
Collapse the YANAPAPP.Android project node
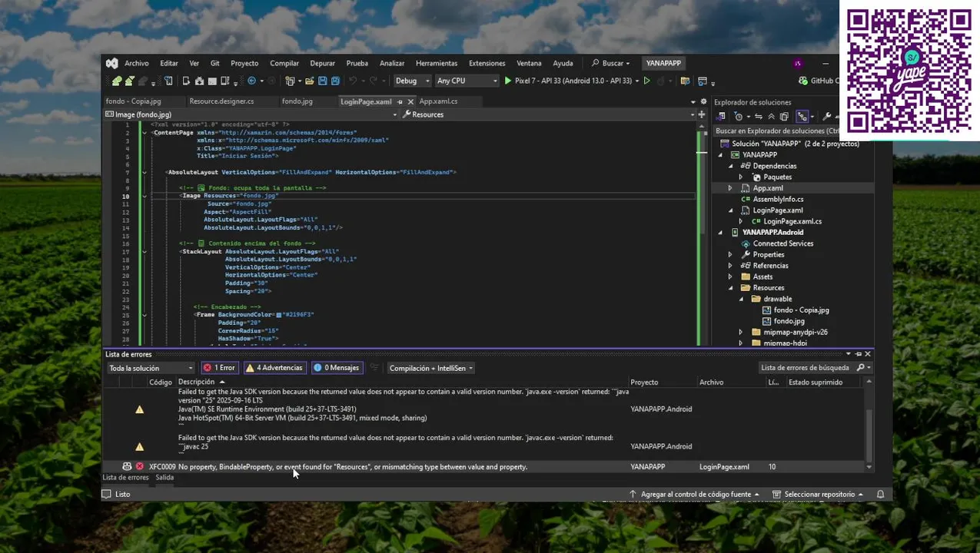[720, 232]
